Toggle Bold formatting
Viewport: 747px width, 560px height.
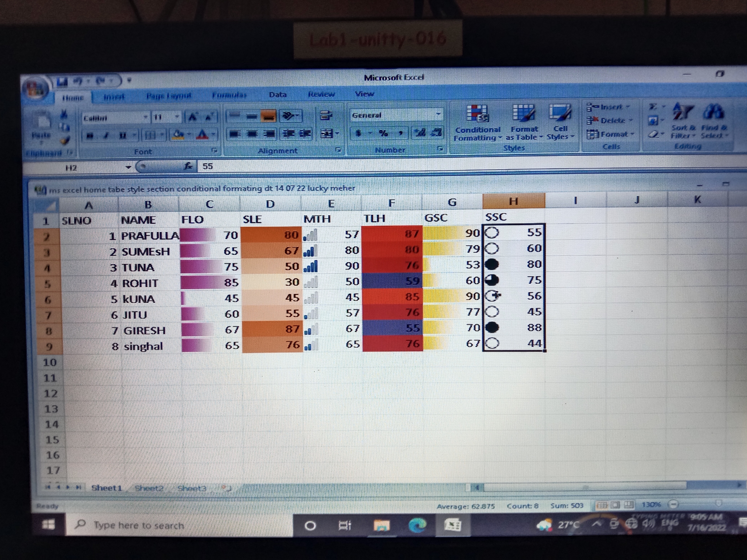click(x=90, y=136)
